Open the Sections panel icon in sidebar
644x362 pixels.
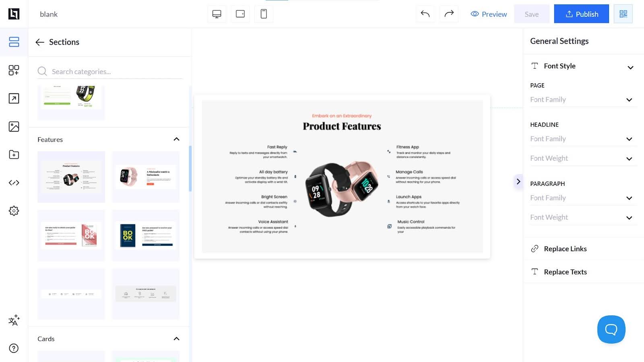pos(14,42)
